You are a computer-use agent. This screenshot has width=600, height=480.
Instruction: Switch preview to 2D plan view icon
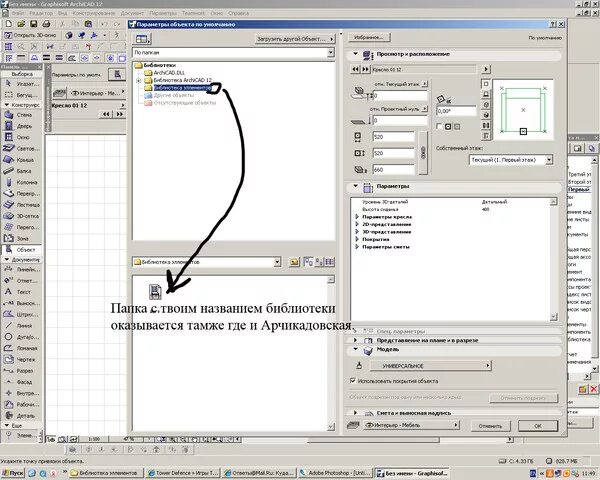click(486, 84)
